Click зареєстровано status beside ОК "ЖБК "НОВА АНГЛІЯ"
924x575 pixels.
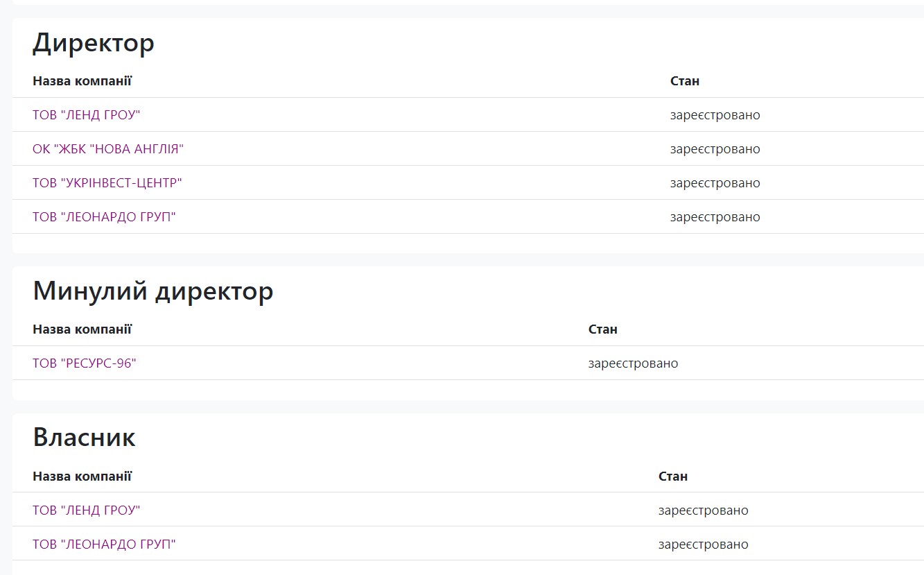click(715, 149)
